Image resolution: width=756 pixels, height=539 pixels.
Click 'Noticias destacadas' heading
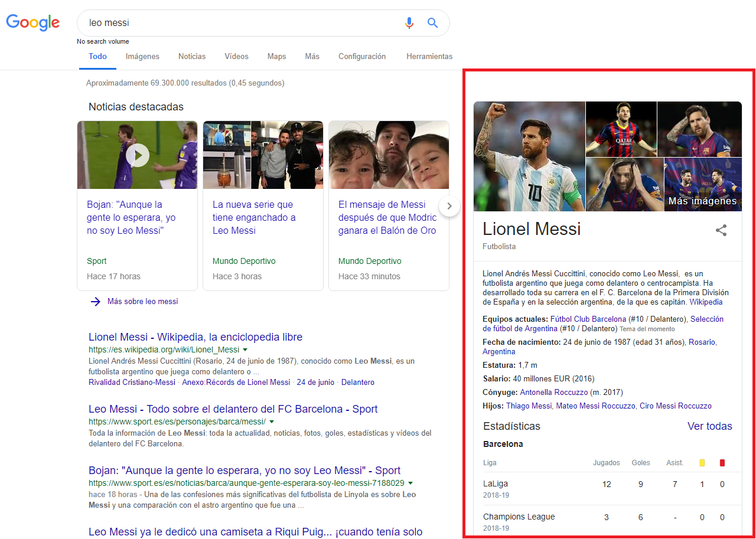coord(136,107)
